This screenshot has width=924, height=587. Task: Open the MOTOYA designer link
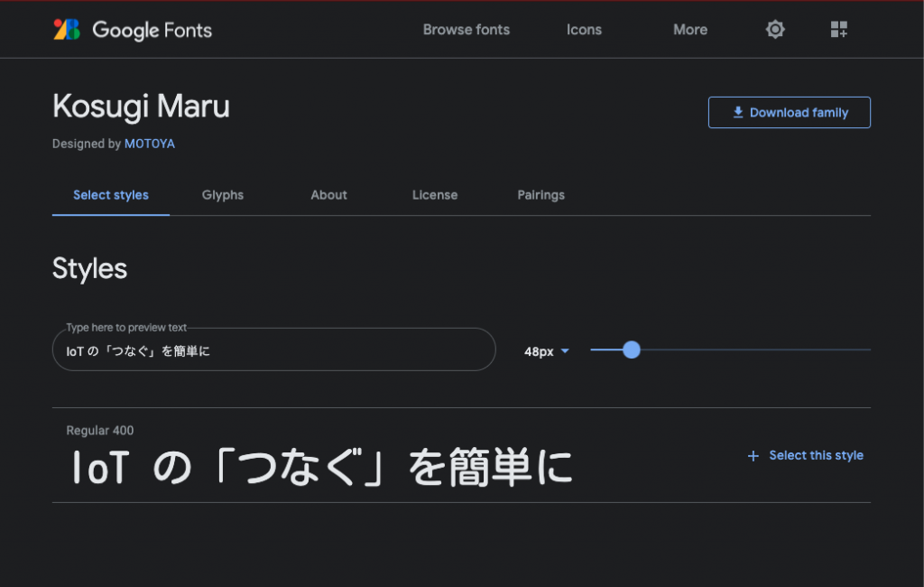[150, 144]
